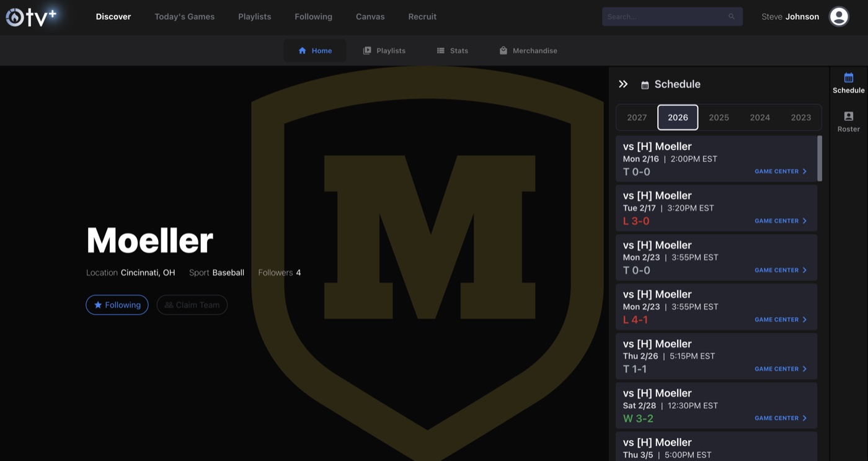Click the Cincinnati, OH location text
This screenshot has width=868, height=461.
148,272
